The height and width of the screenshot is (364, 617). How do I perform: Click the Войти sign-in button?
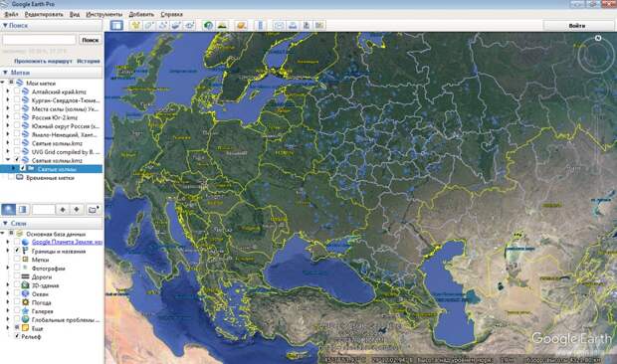click(x=577, y=26)
